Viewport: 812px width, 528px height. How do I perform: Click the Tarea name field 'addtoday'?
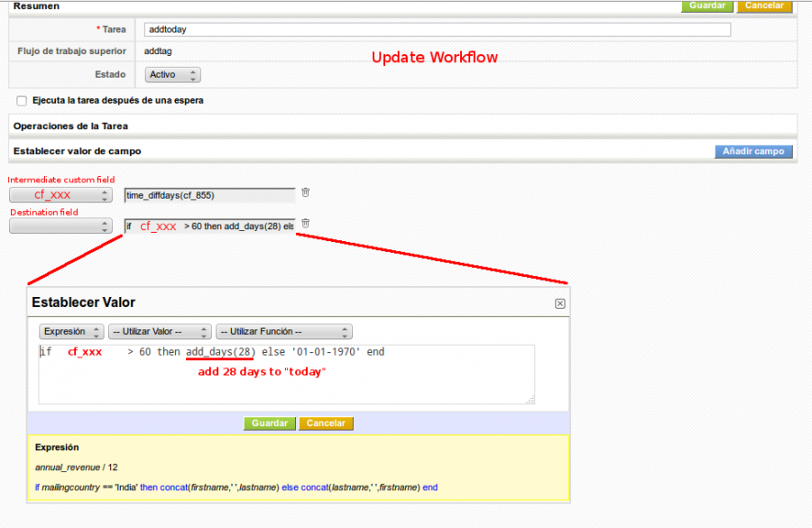437,30
